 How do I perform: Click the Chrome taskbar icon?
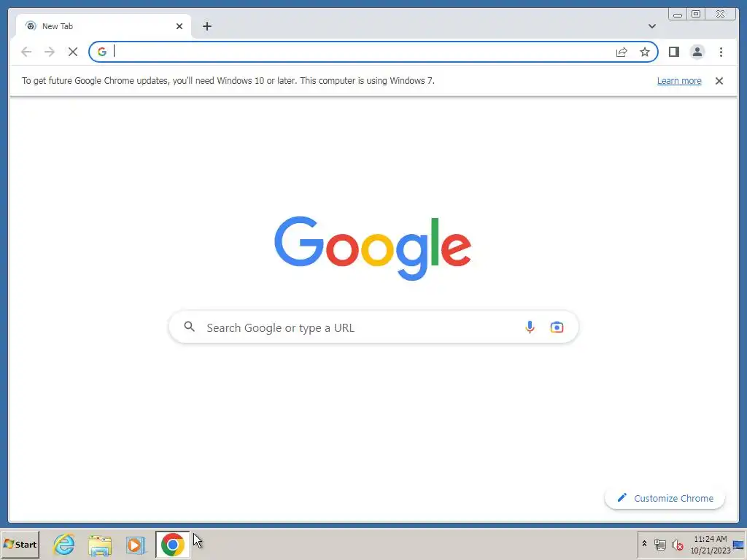(172, 544)
